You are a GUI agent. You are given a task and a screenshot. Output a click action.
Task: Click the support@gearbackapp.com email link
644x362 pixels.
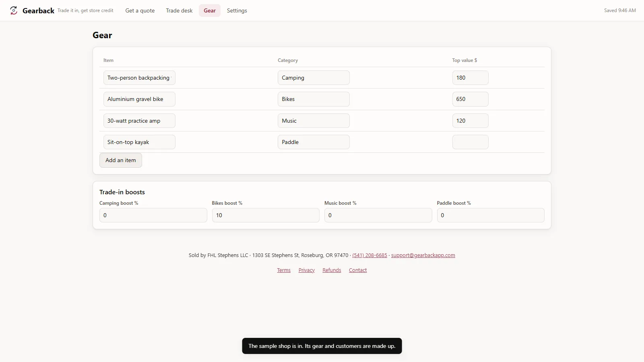pos(423,255)
